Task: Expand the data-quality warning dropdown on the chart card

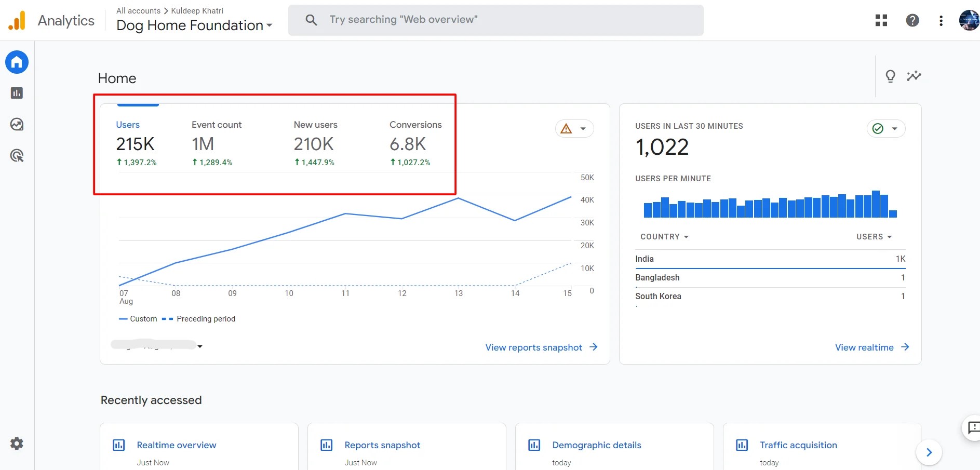Action: [x=574, y=128]
